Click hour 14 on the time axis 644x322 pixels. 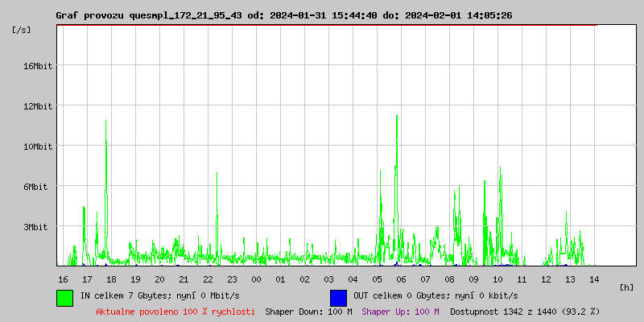594,279
